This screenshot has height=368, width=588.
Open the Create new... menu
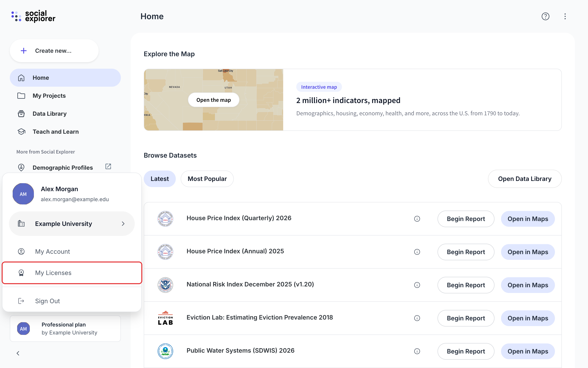point(54,51)
